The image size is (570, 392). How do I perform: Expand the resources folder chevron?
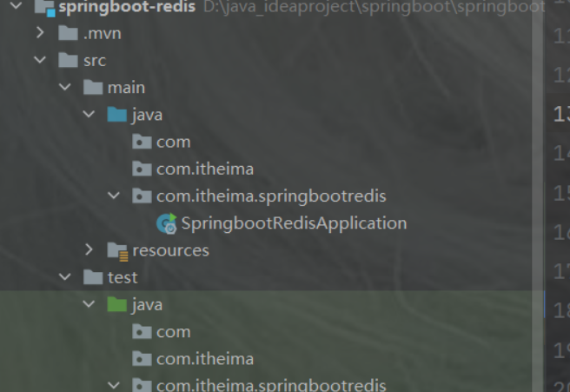coord(89,249)
